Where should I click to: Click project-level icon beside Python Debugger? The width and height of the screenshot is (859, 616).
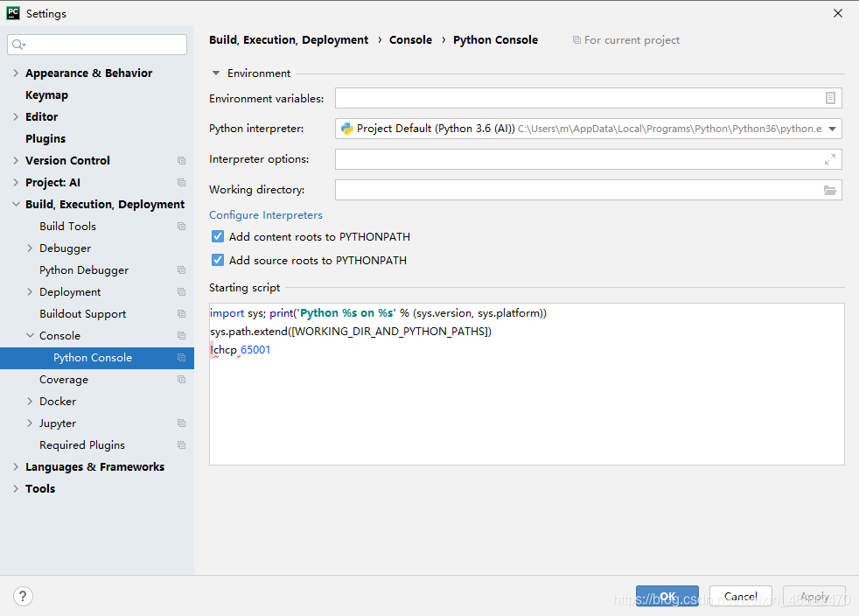pyautogui.click(x=181, y=270)
